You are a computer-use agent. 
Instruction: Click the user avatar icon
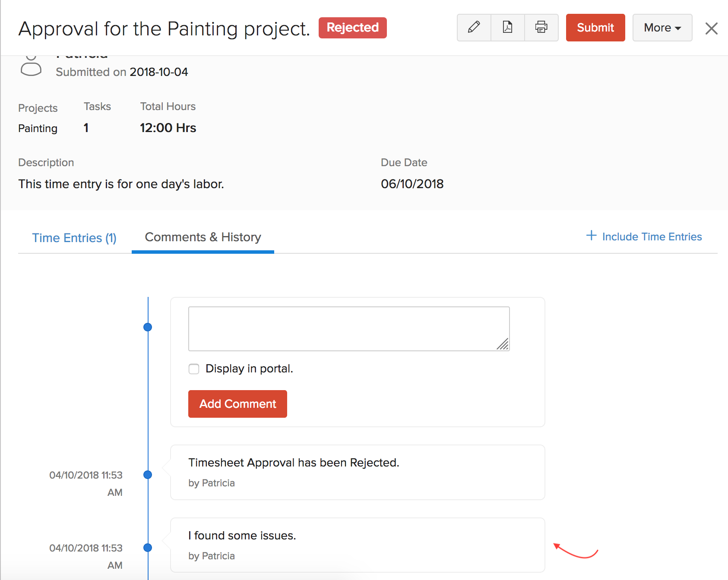pyautogui.click(x=31, y=66)
